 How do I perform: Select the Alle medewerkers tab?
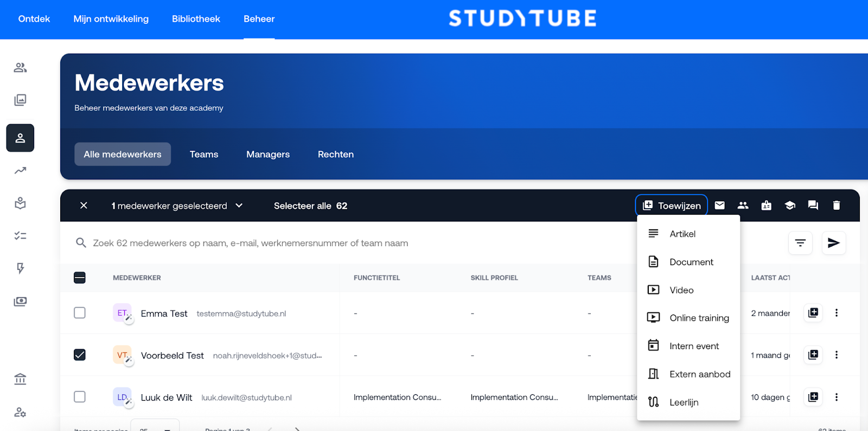coord(123,154)
